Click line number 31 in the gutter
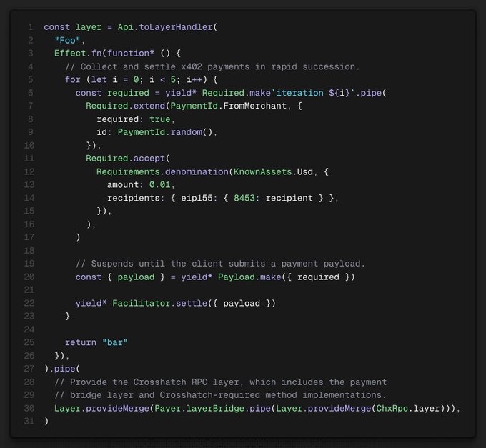The width and height of the screenshot is (486, 448). [x=29, y=422]
